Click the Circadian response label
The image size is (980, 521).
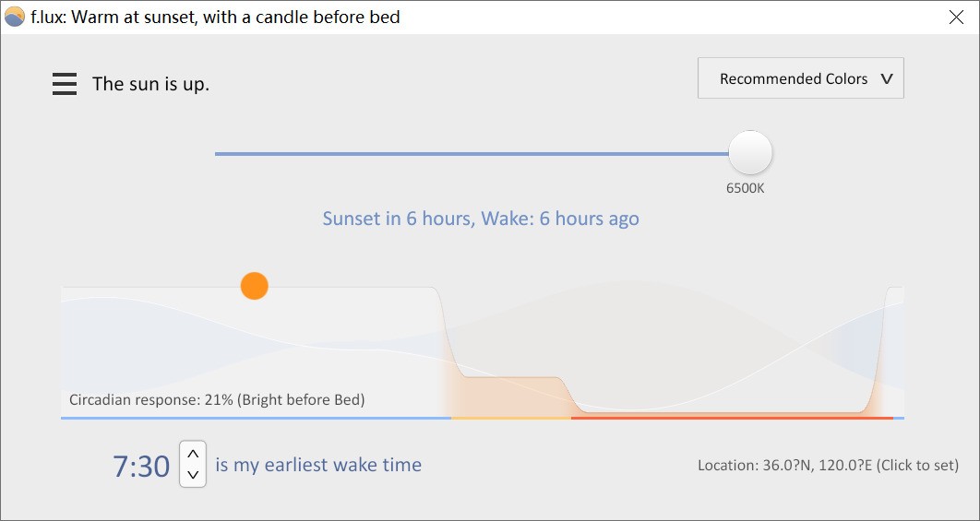(217, 400)
